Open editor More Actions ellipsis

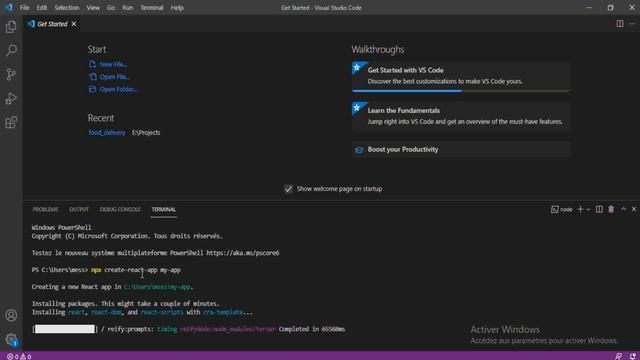[632, 24]
